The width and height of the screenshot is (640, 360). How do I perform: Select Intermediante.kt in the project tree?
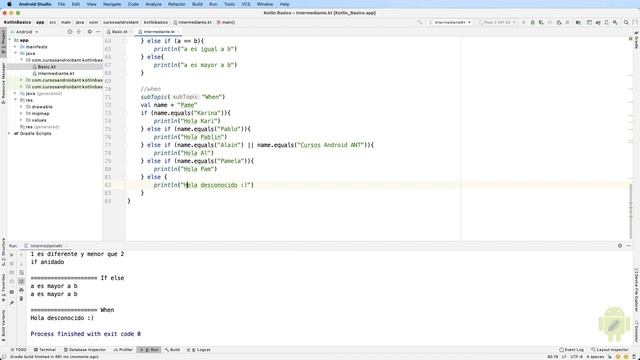pyautogui.click(x=55, y=73)
